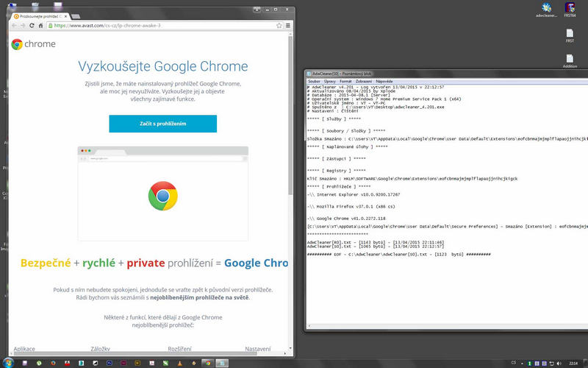588x368 pixels.
Task: Open the Soubor menu in Notepad
Action: (x=313, y=81)
